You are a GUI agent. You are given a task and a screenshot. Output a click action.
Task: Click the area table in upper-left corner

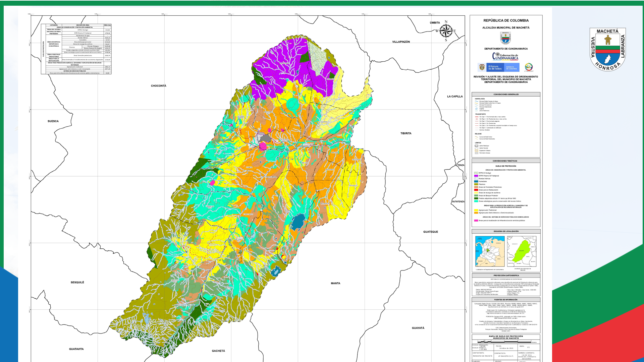click(76, 49)
